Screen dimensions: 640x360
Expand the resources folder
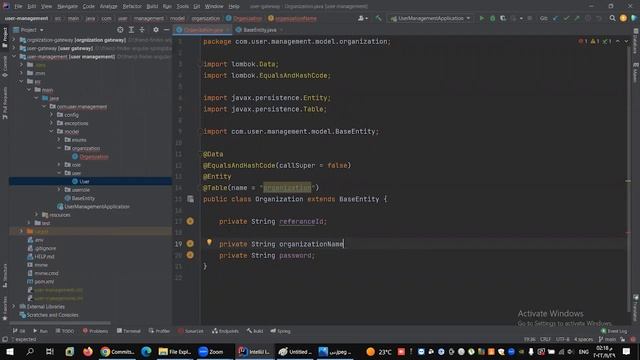point(36,215)
